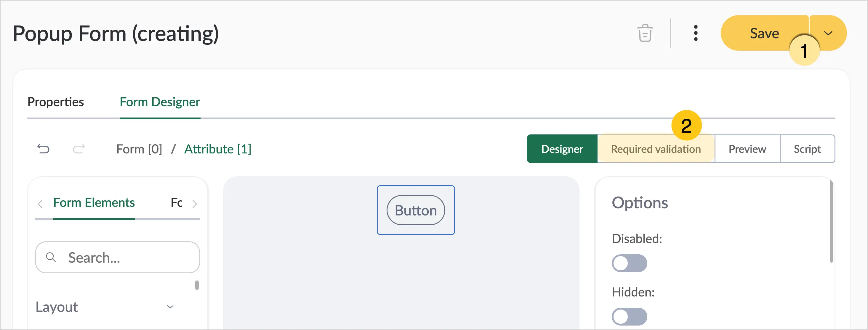Open the Script view

(807, 149)
